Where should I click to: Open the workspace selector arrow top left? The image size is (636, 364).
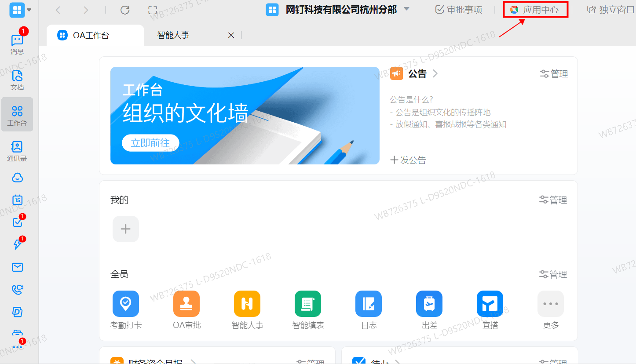point(29,10)
